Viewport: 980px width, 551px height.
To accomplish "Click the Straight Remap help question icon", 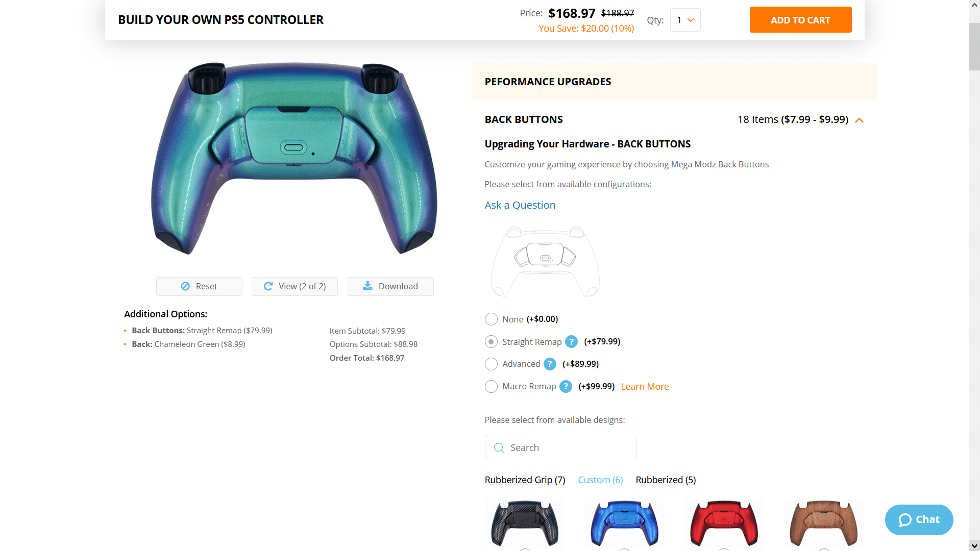I will click(571, 342).
